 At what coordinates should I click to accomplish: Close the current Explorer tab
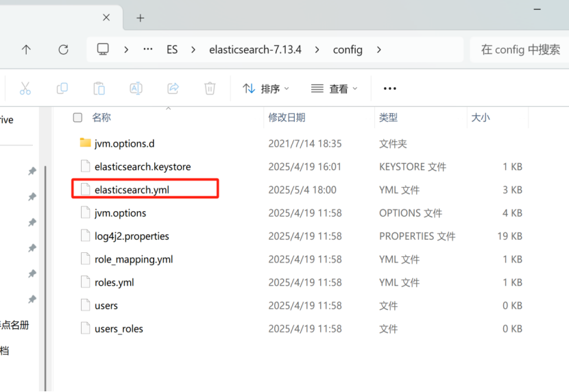coord(106,17)
